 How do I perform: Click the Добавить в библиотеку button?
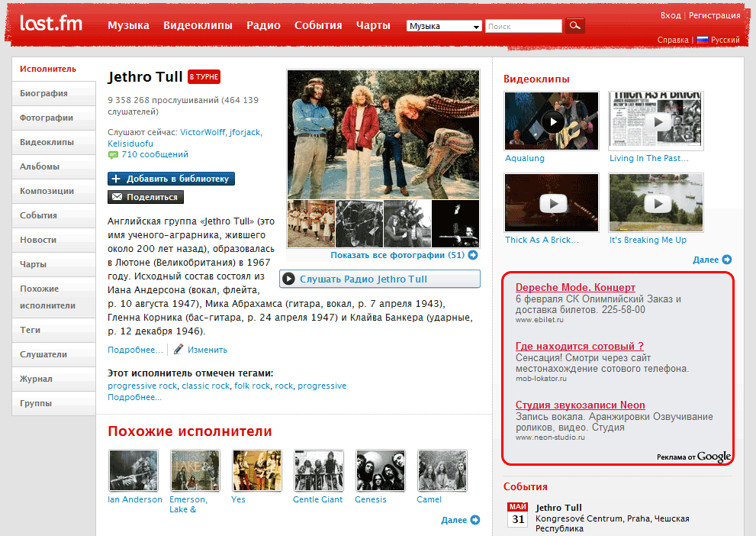(171, 179)
